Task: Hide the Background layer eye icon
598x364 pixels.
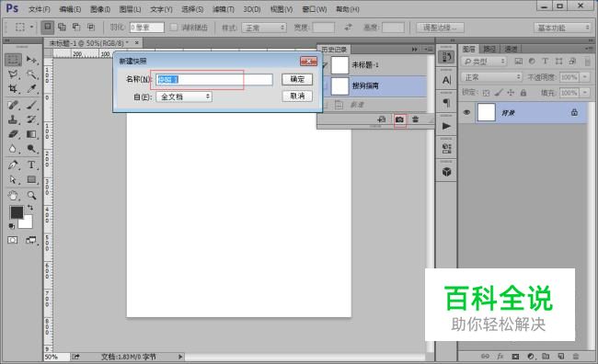Action: (x=466, y=113)
